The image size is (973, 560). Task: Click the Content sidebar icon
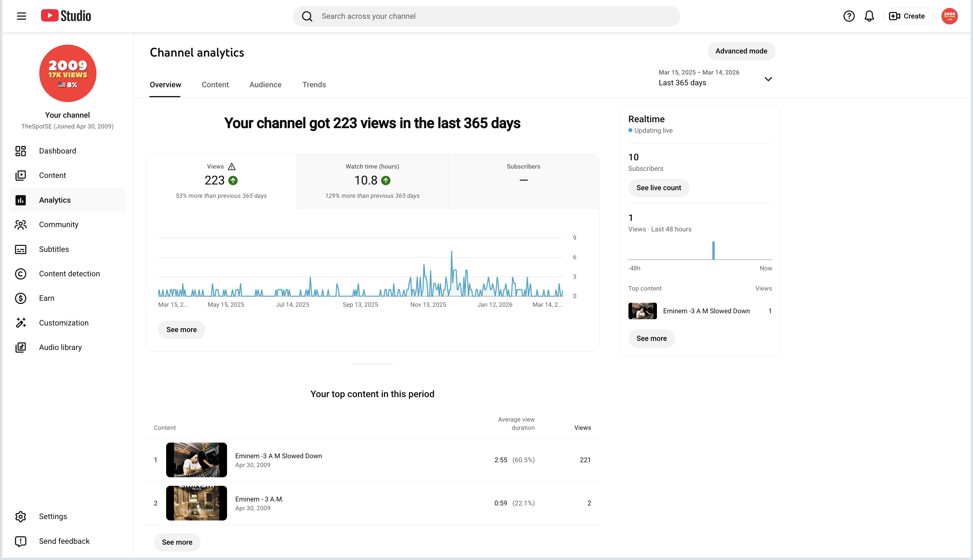pyautogui.click(x=20, y=175)
